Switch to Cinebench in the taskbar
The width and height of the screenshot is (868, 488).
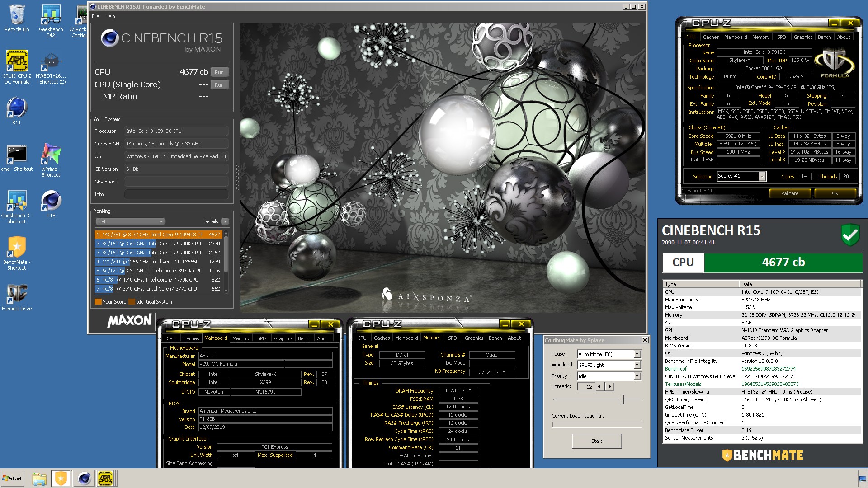(x=84, y=479)
